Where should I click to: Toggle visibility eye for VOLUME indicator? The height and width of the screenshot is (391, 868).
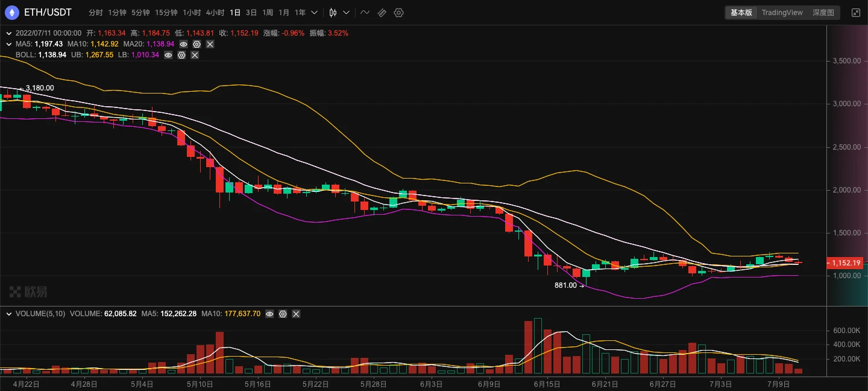[269, 314]
